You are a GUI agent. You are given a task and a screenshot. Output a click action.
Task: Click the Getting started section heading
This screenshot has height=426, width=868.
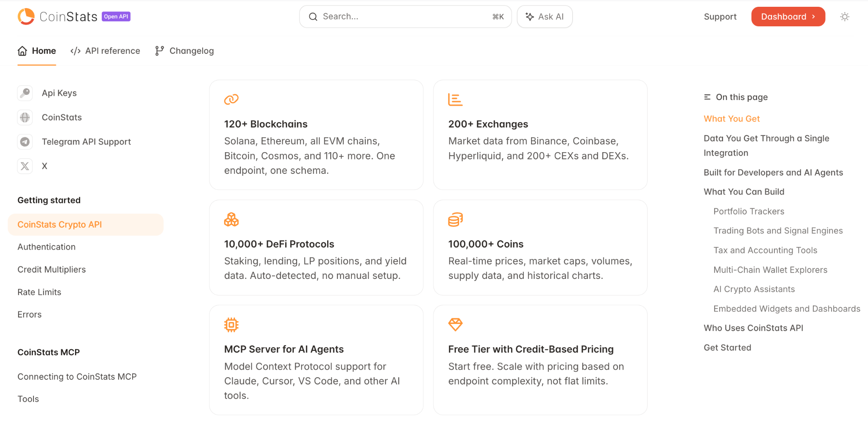(x=49, y=200)
